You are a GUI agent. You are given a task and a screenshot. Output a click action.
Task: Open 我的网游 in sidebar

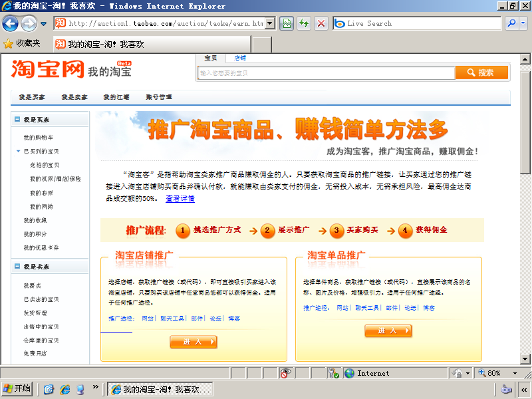41,207
